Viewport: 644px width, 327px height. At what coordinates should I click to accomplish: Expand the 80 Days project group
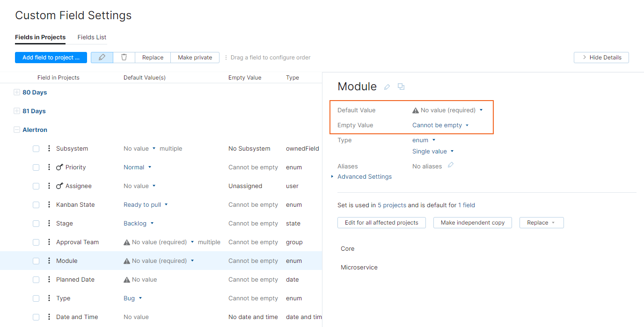[x=17, y=93]
